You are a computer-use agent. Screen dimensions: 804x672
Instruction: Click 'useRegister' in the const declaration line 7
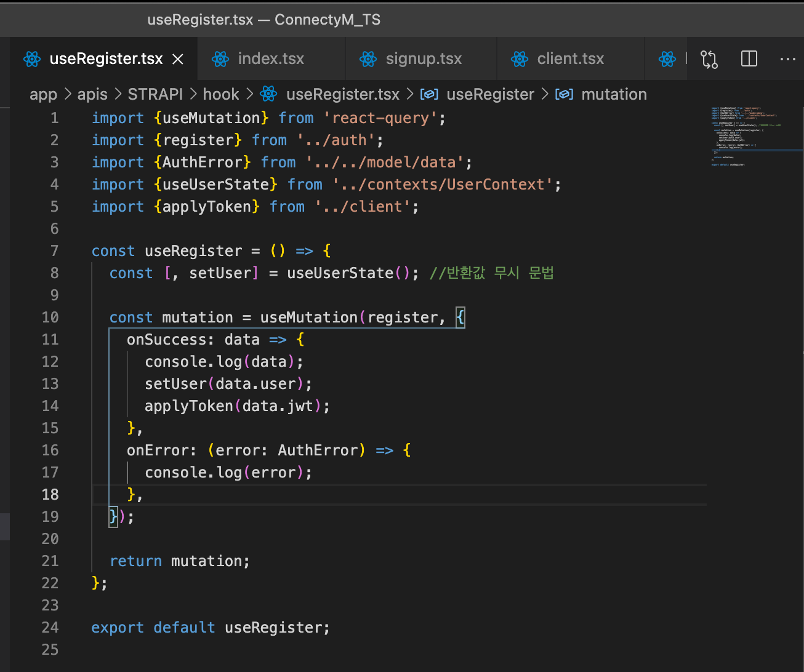(193, 251)
